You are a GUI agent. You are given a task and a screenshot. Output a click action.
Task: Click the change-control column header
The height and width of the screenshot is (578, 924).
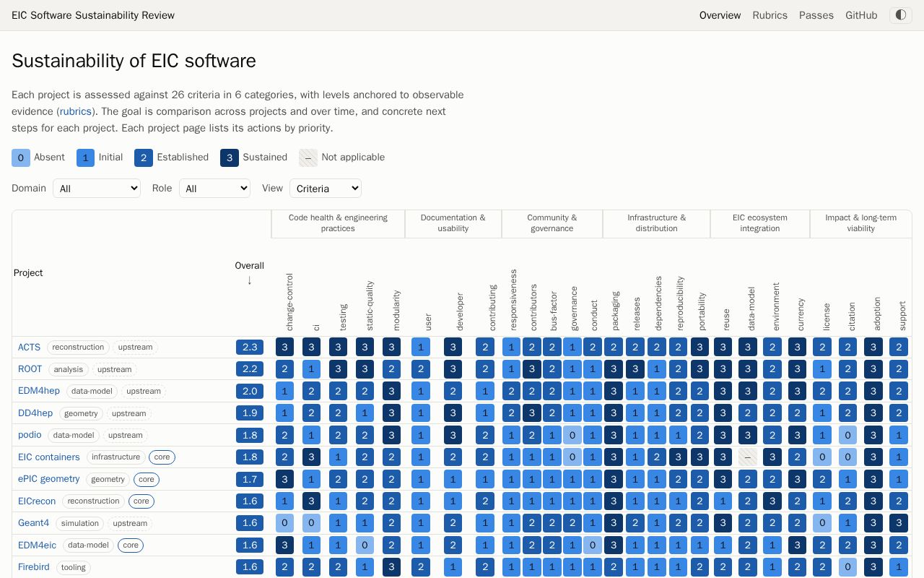tap(289, 302)
